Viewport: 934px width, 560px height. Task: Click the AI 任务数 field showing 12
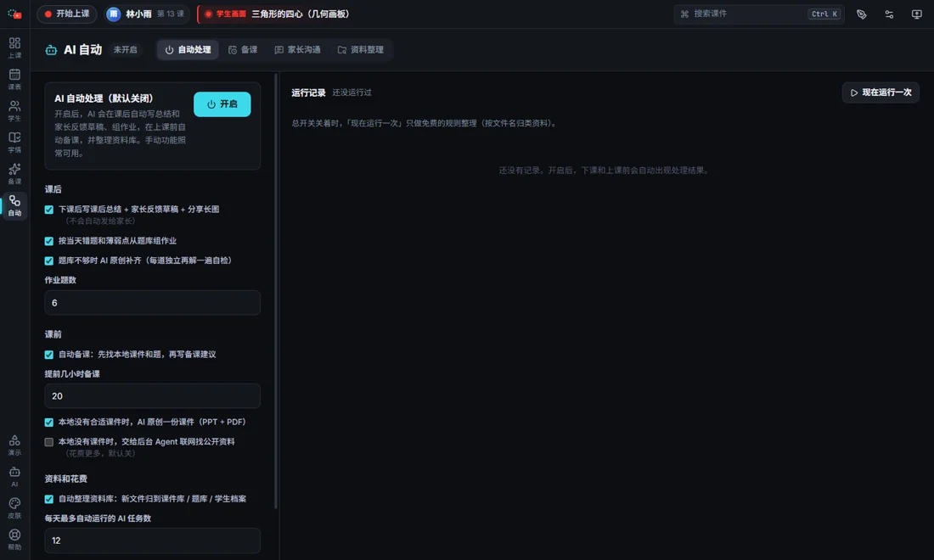[x=153, y=540]
